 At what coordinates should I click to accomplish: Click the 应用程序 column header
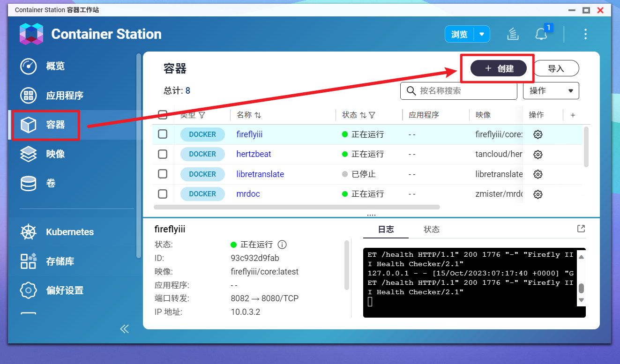tap(424, 115)
